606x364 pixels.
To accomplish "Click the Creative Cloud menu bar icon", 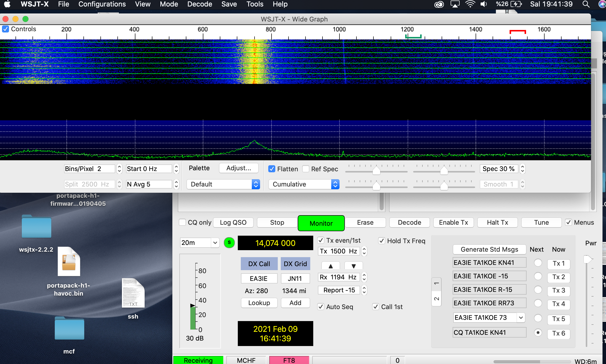I will point(439,4).
